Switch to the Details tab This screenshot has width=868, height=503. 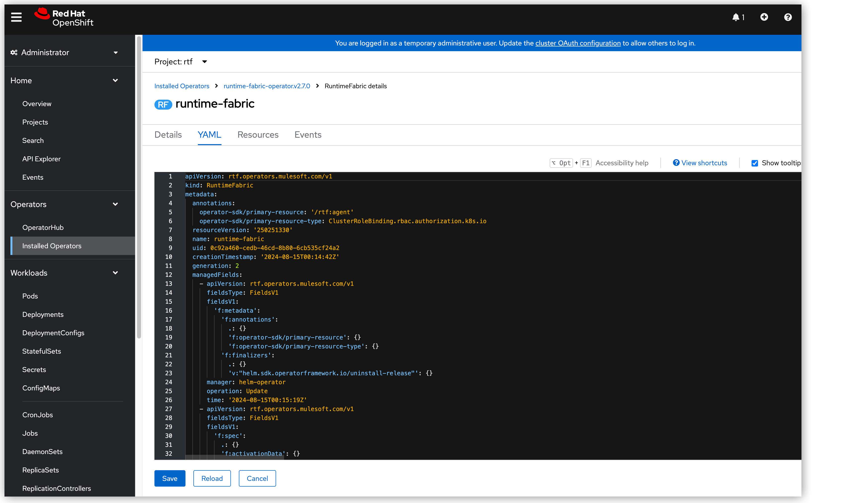(168, 134)
